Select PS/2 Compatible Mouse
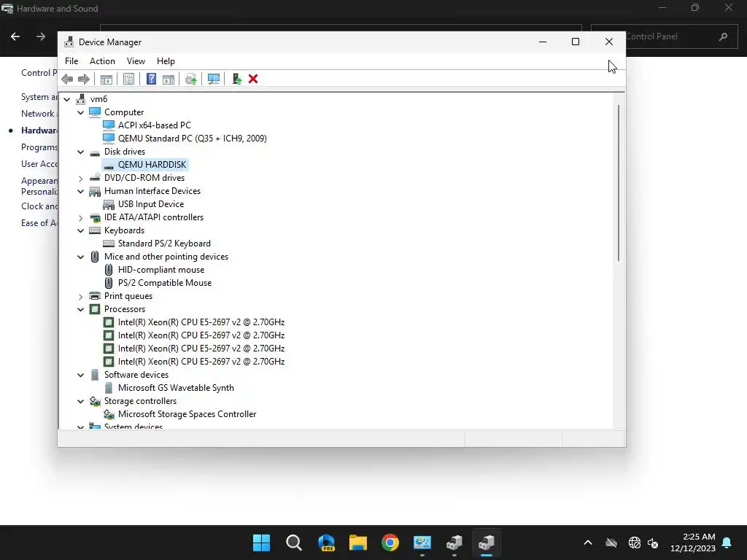 click(x=164, y=283)
